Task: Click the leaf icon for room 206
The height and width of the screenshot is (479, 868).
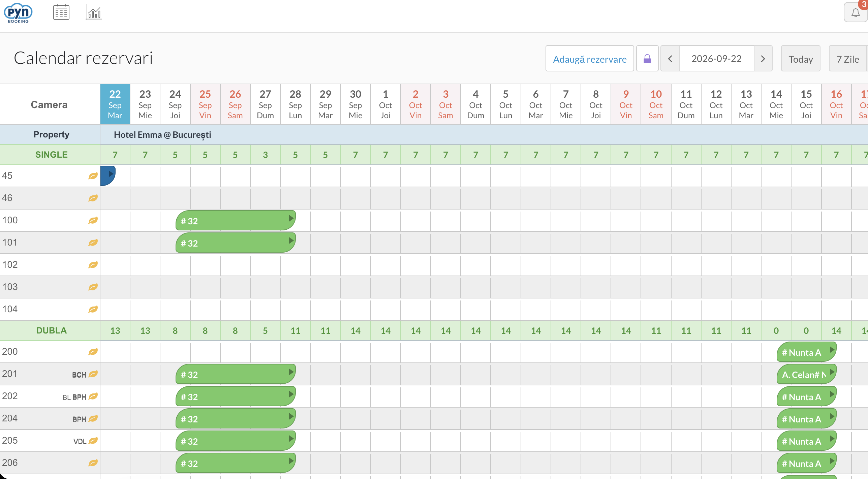Action: 93,463
